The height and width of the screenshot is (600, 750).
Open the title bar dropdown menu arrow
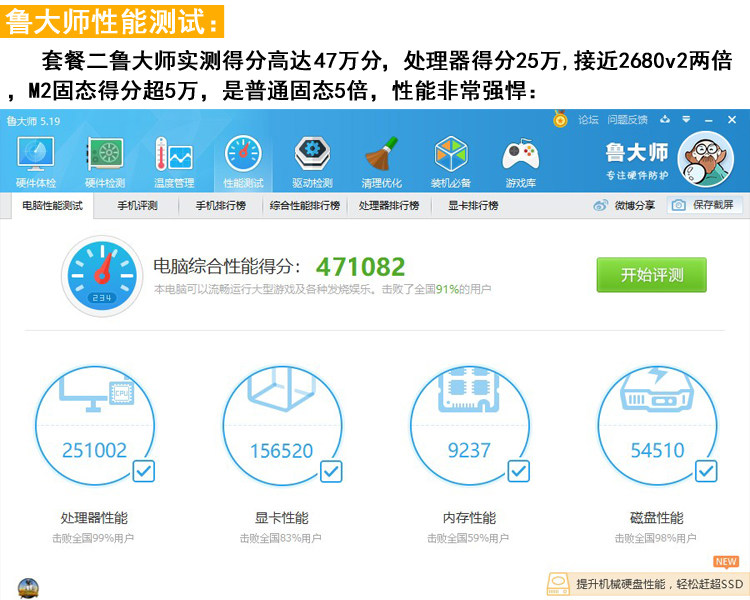tap(686, 119)
